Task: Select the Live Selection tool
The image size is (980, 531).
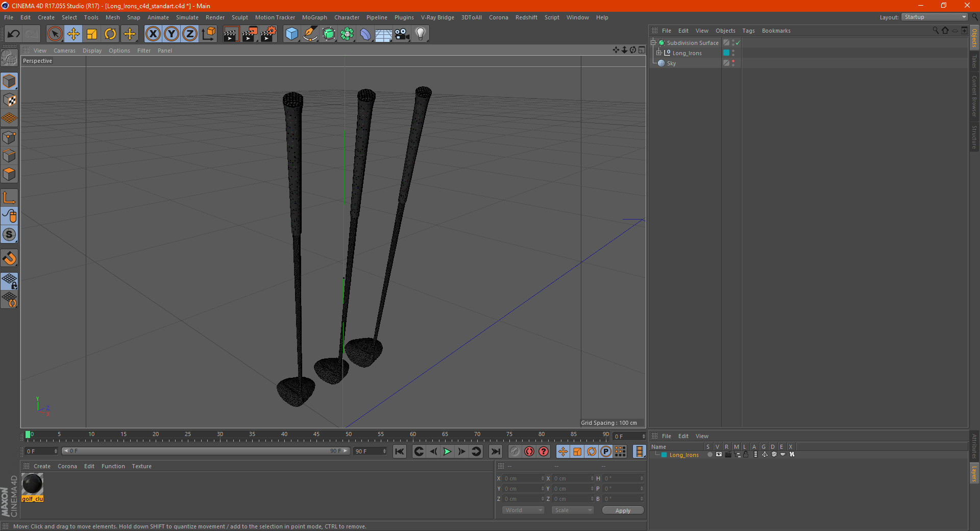Action: point(55,34)
